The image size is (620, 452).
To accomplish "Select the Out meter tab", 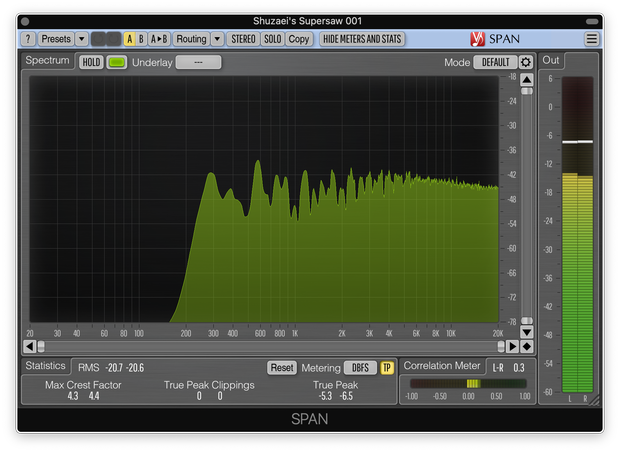I will 550,61.
